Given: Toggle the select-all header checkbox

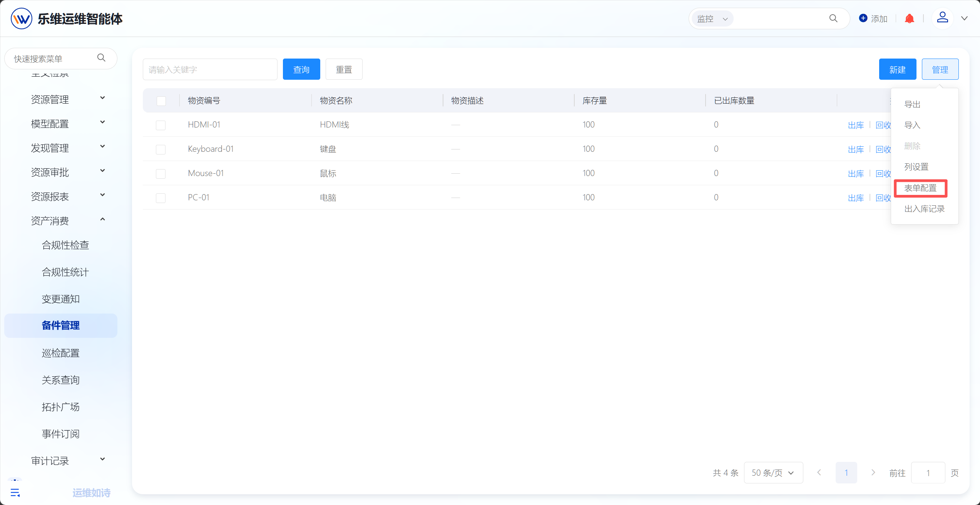Looking at the screenshot, I should [x=161, y=101].
